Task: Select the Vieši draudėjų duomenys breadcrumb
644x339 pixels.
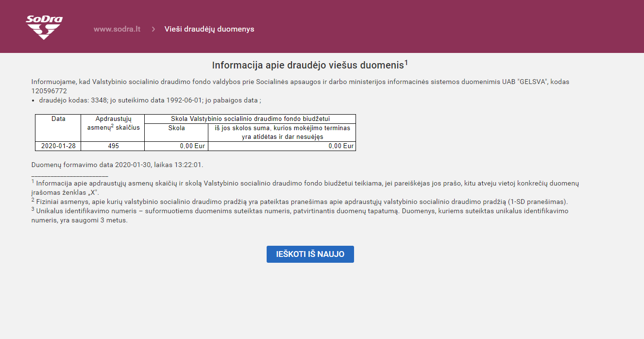Action: 209,29
